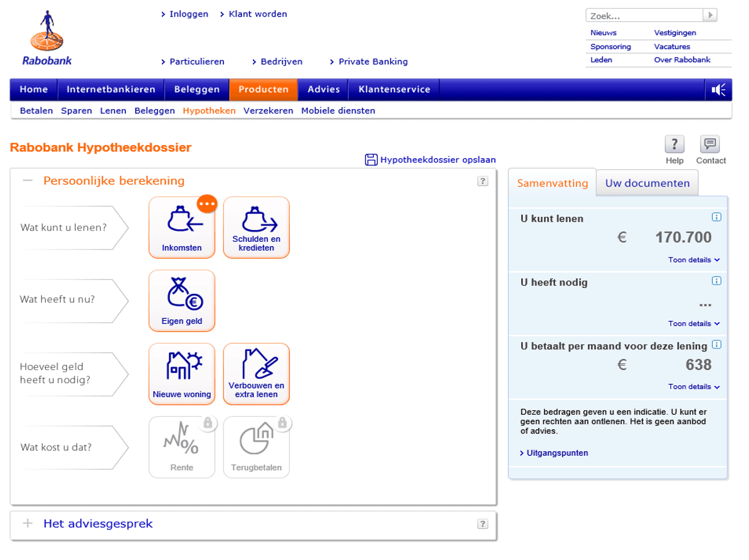Click the 170.700 loan amount
The width and height of the screenshot is (749, 560).
pyautogui.click(x=683, y=237)
